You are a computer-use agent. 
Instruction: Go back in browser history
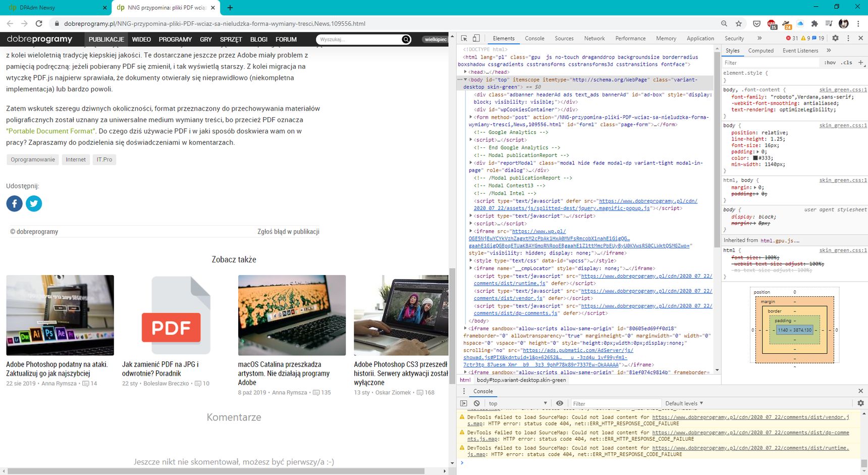coord(10,23)
